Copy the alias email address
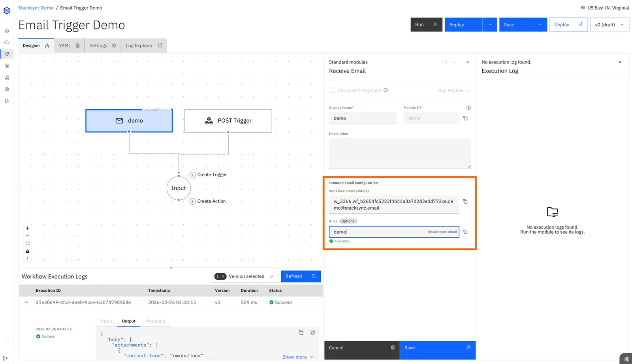This screenshot has height=364, width=632. click(x=465, y=232)
